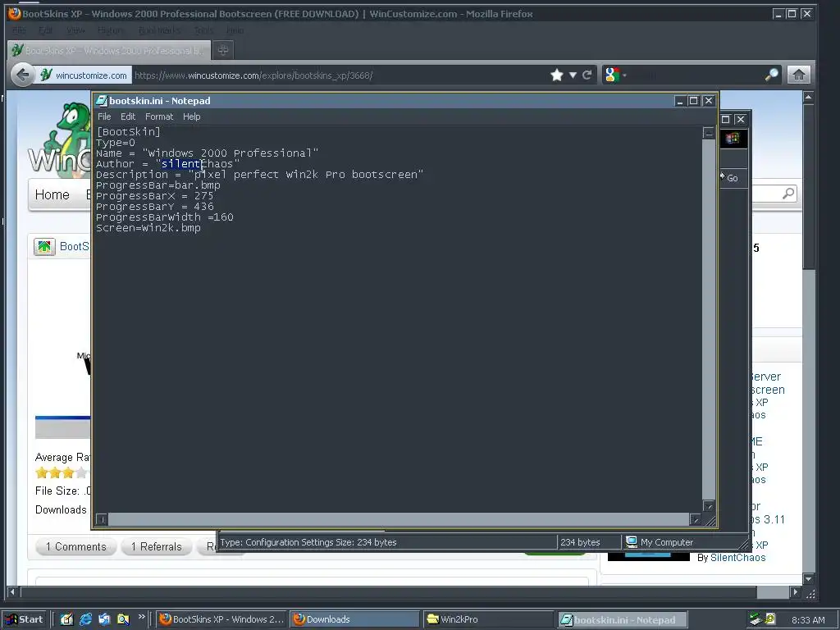
Task: Bookmark this page with the star icon
Action: pos(557,75)
